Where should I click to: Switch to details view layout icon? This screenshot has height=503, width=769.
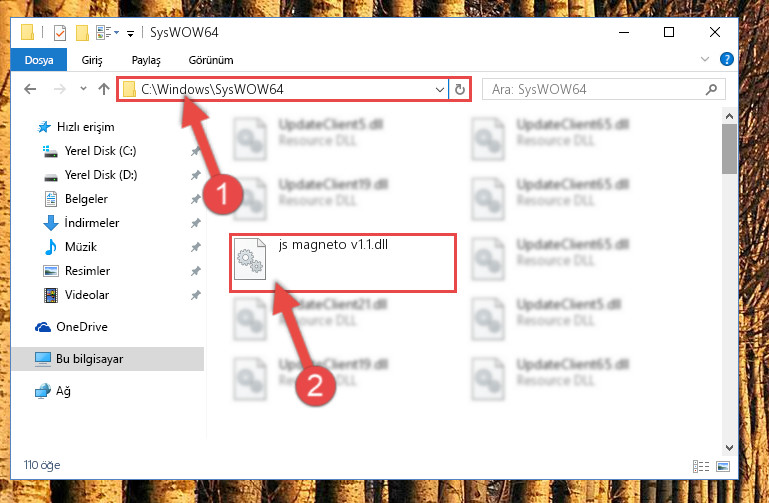tap(701, 466)
